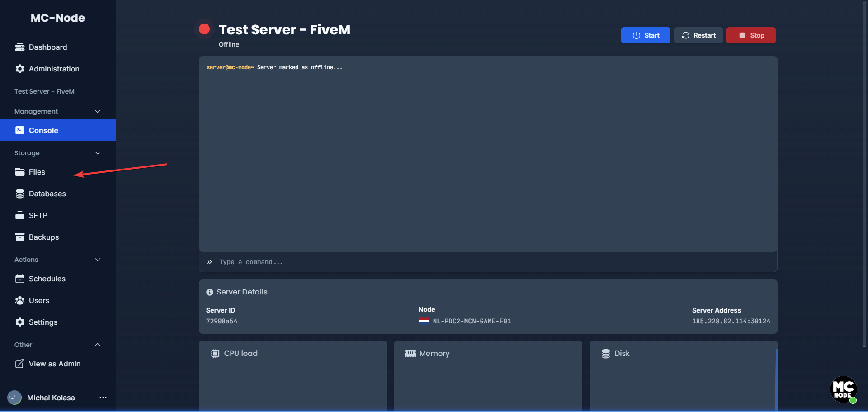Click View as Admin link

tap(58, 364)
